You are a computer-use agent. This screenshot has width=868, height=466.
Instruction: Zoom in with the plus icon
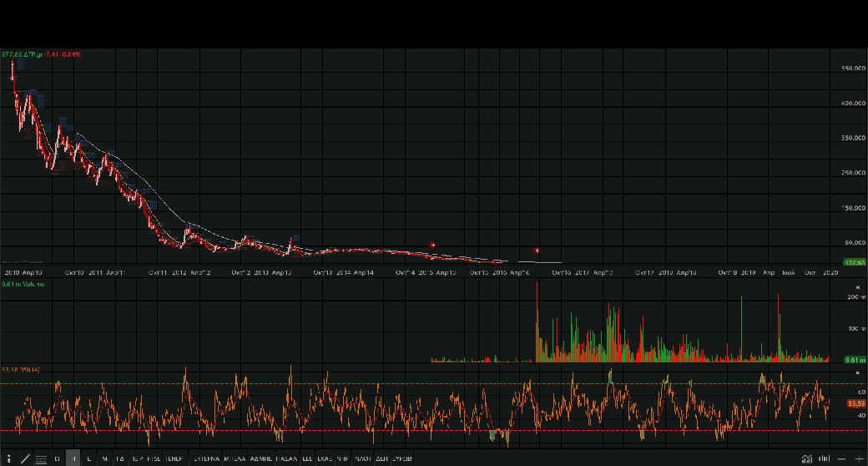858,458
